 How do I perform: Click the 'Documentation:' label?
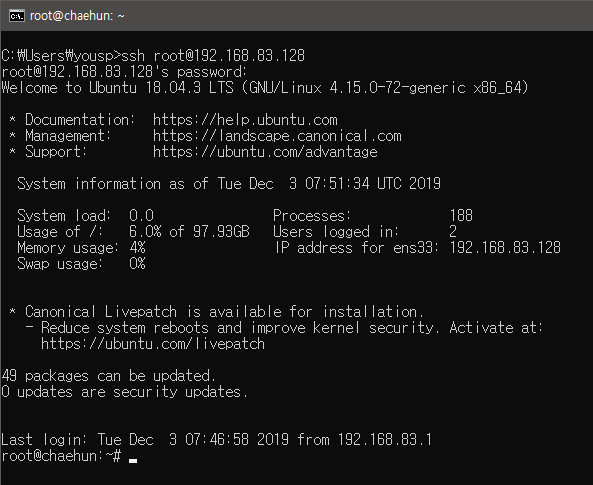[80, 120]
